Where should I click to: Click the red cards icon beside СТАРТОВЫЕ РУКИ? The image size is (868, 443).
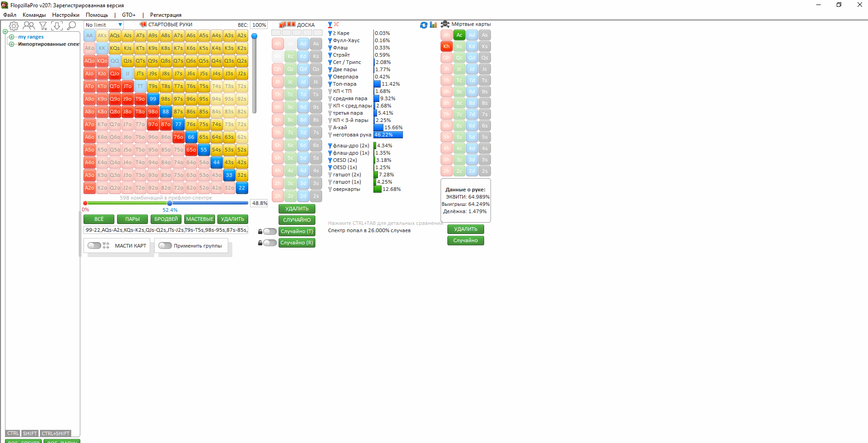(143, 24)
